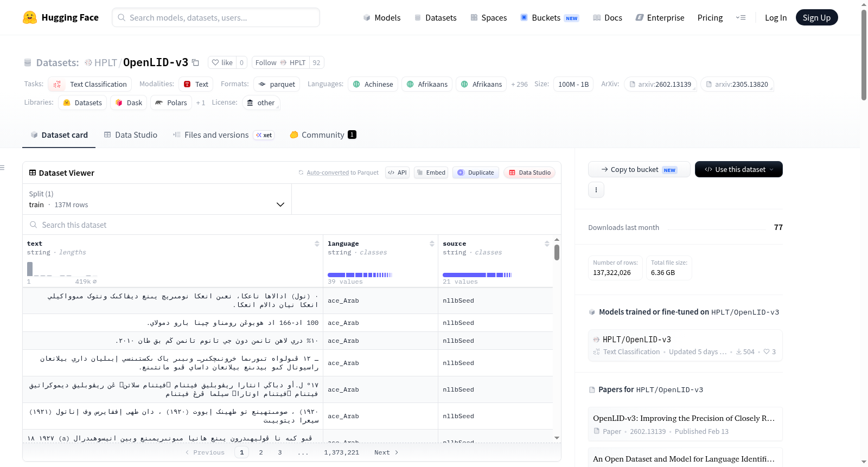This screenshot has height=467, width=868.
Task: Follow the HPLT organization
Action: (x=280, y=62)
